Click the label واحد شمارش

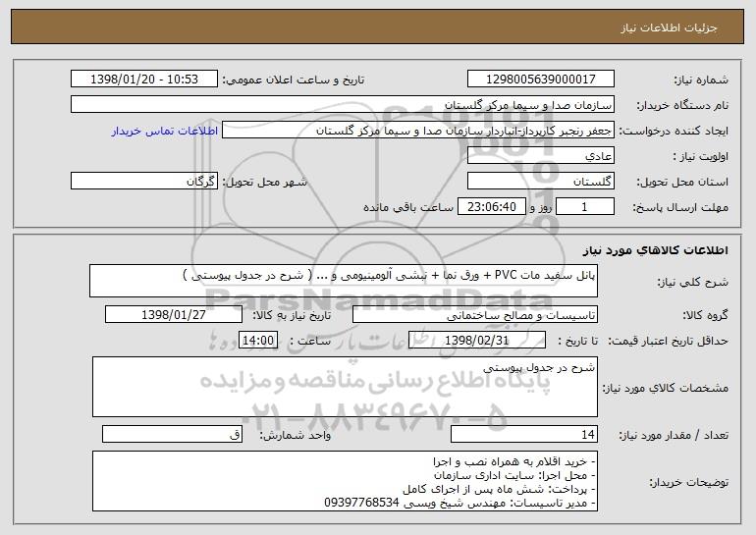pos(296,435)
